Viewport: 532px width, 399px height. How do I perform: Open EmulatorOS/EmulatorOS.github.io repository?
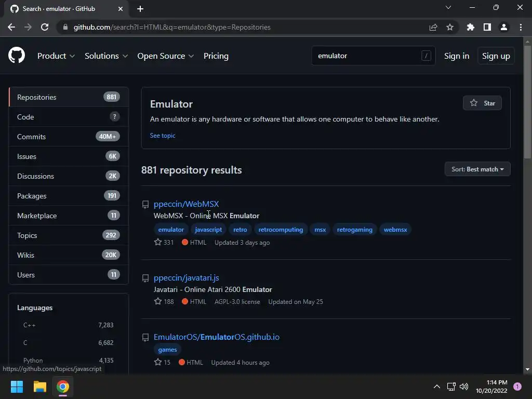pos(217,337)
